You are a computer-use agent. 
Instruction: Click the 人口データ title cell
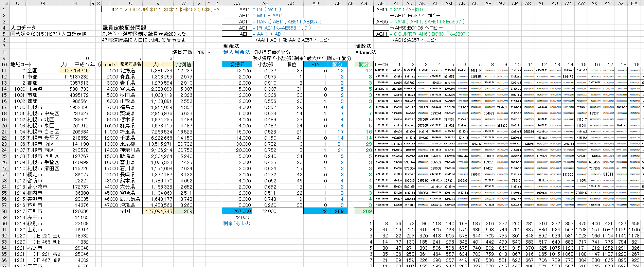(23, 28)
